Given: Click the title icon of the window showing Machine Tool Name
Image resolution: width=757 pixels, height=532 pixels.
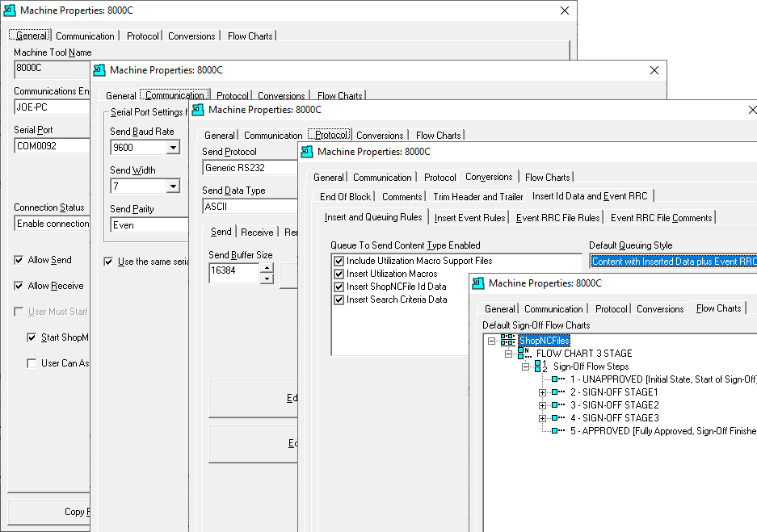Looking at the screenshot, I should [x=10, y=10].
